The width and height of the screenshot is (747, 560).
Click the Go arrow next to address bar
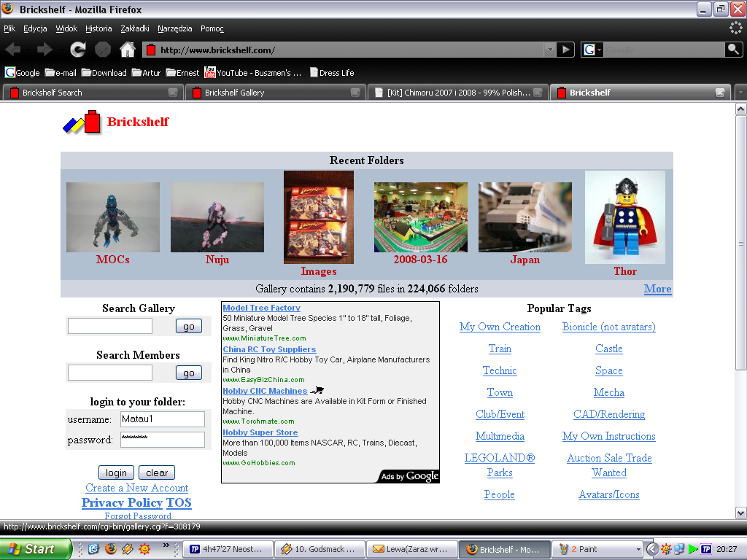tap(565, 50)
